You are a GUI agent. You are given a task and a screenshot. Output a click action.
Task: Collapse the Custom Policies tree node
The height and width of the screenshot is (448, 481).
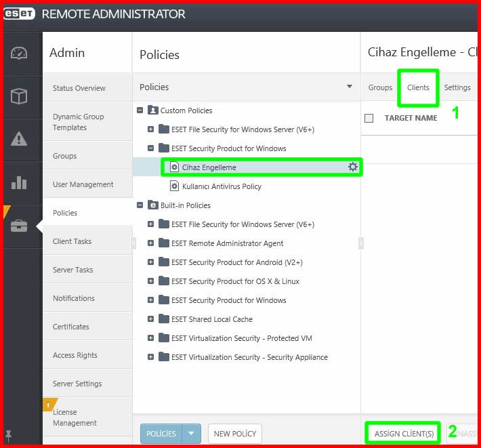click(140, 110)
